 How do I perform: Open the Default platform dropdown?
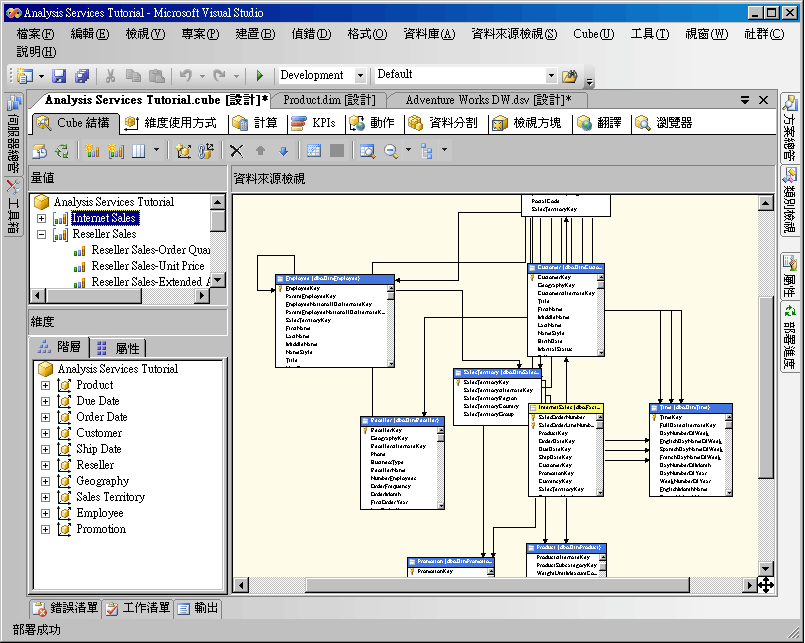(551, 75)
